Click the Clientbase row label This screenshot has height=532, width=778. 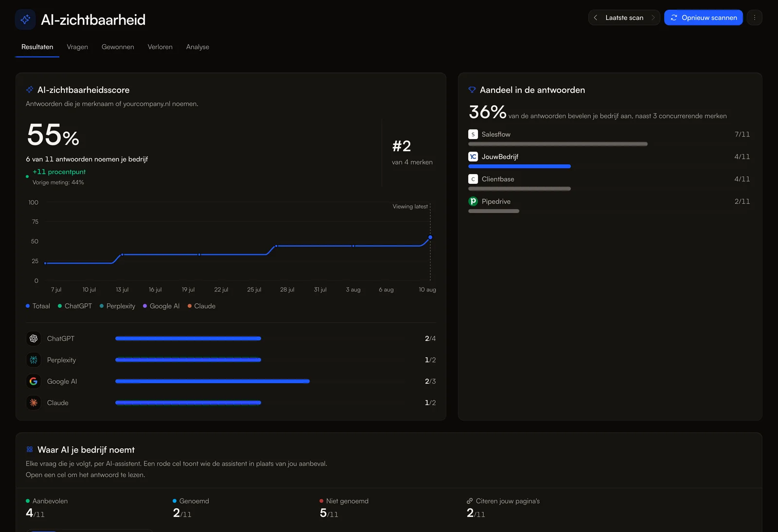[498, 179]
